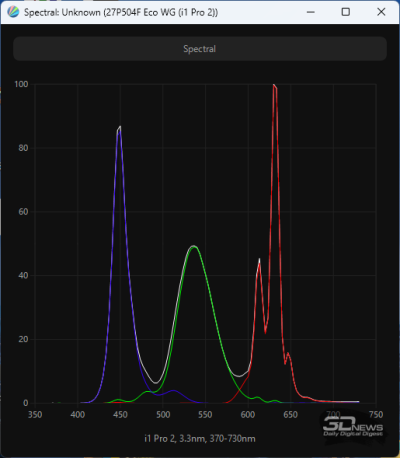Screen dimensions: 400x458
Task: Click the small red shoulder peak near 650 nm
Action: point(288,354)
